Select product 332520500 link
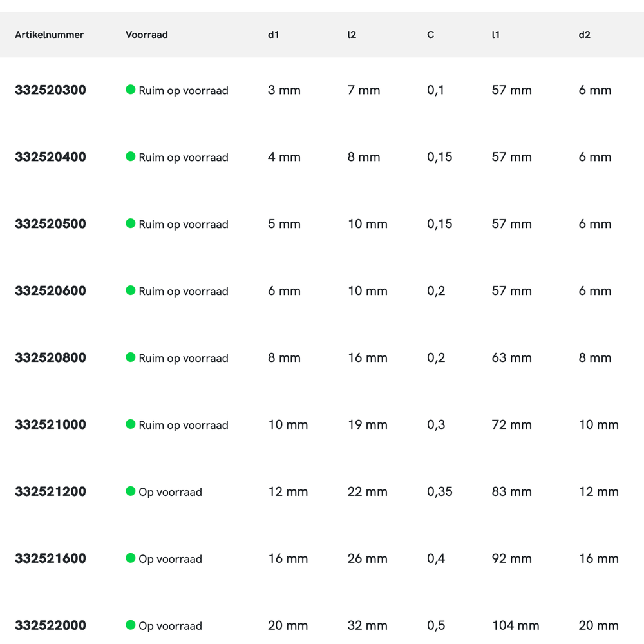This screenshot has width=644, height=644. click(x=50, y=224)
